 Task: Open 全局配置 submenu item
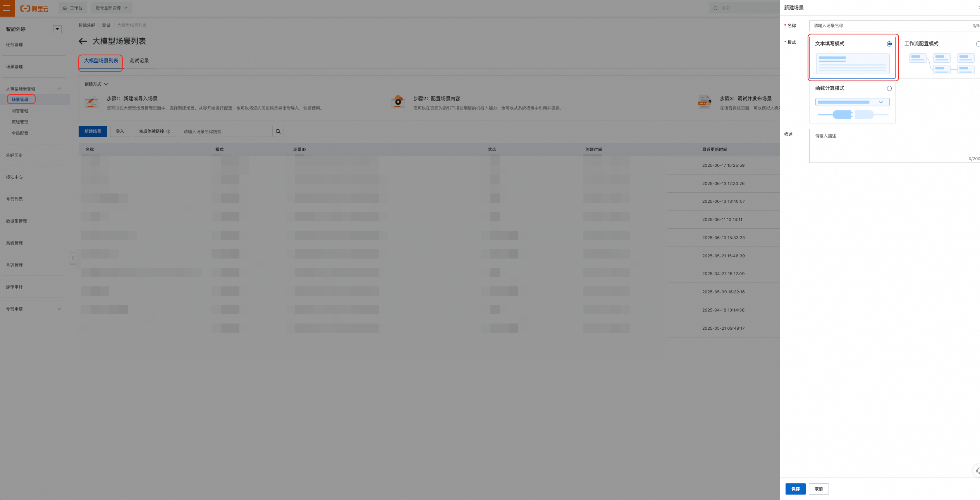tap(20, 133)
